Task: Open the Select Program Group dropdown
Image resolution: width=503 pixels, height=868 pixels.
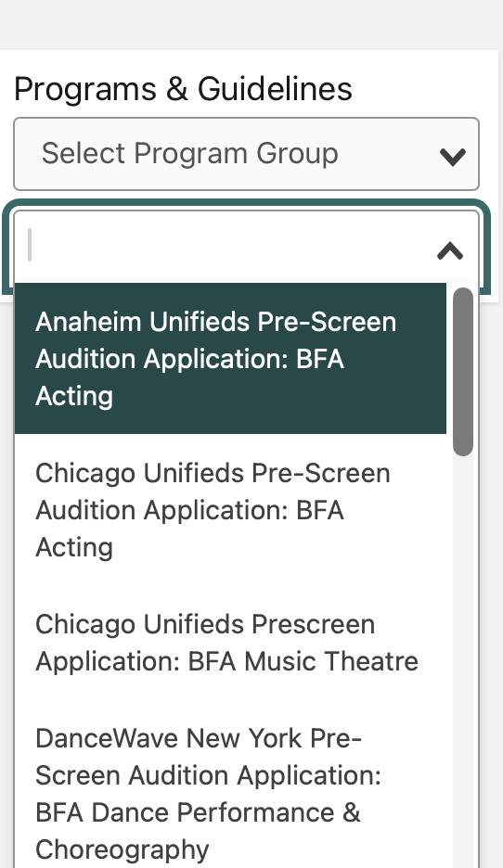Action: click(246, 154)
